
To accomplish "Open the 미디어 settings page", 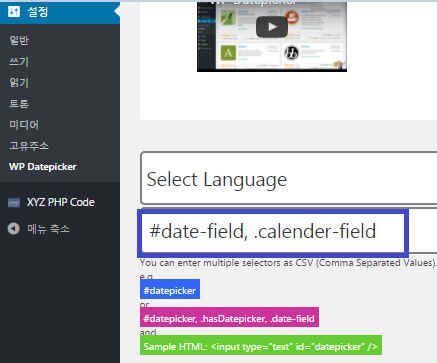I will 24,125.
